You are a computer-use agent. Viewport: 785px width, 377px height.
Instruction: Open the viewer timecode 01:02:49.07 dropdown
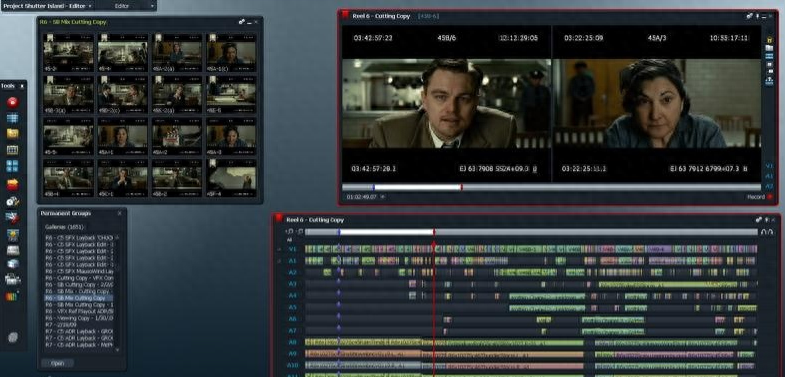pyautogui.click(x=383, y=197)
